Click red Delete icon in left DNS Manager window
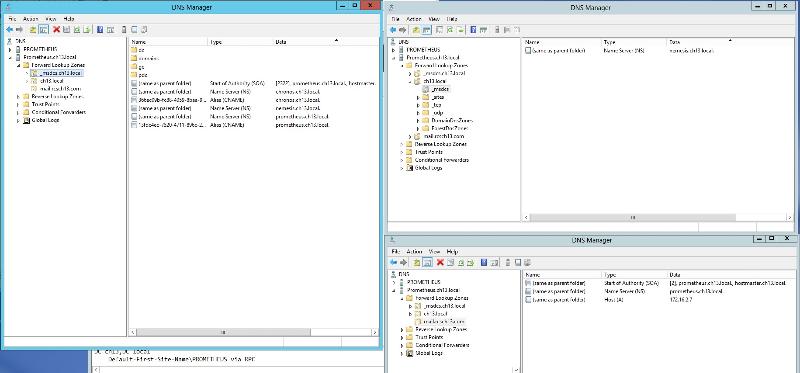Screen dimensions: 800x373 (57, 30)
